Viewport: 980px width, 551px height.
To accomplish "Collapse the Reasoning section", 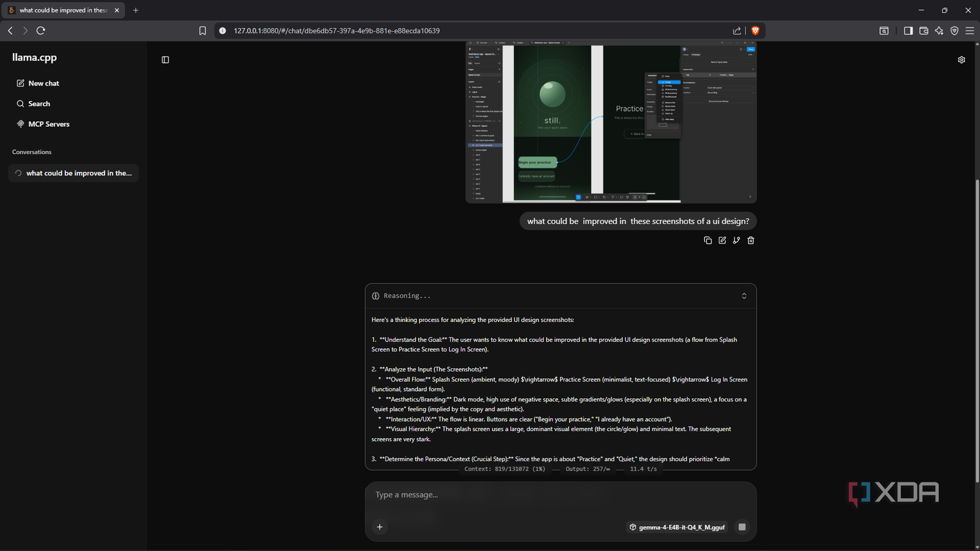I will [x=743, y=296].
